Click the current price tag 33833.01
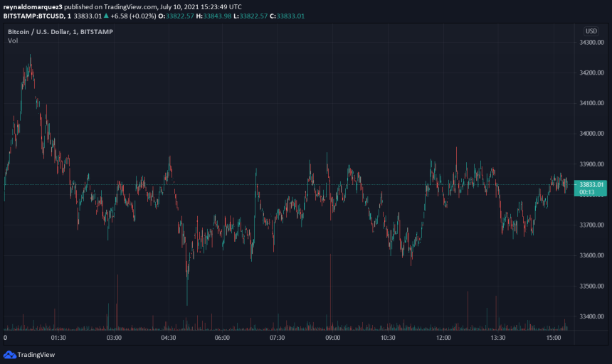The image size is (612, 364). click(x=591, y=184)
